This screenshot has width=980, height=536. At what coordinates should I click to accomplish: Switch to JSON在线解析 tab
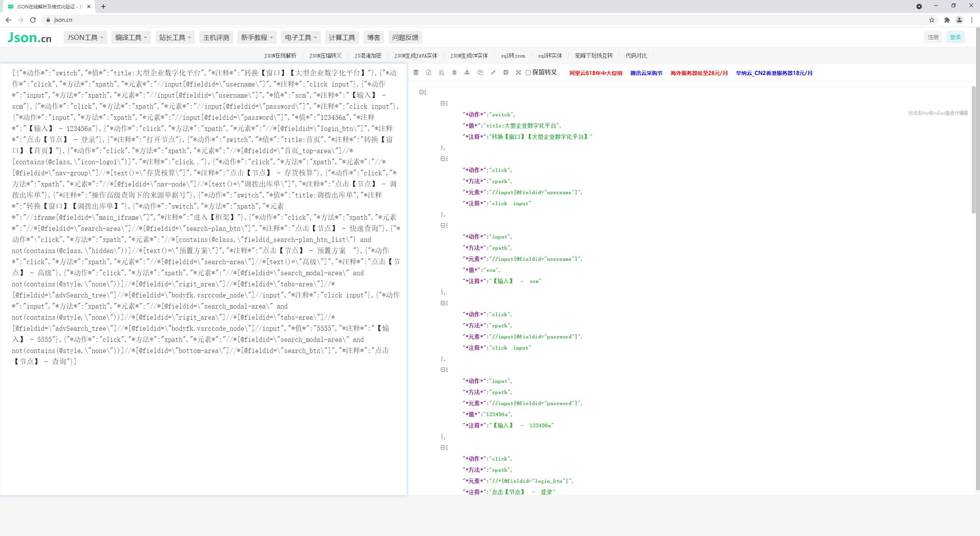[280, 56]
